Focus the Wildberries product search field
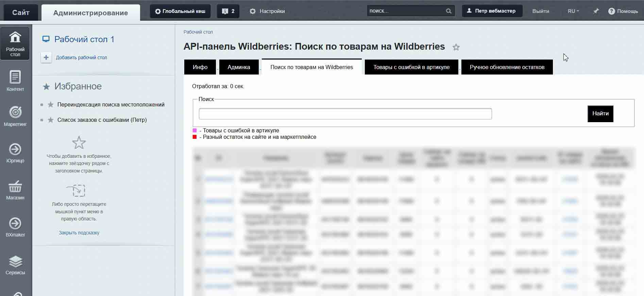 pos(345,114)
